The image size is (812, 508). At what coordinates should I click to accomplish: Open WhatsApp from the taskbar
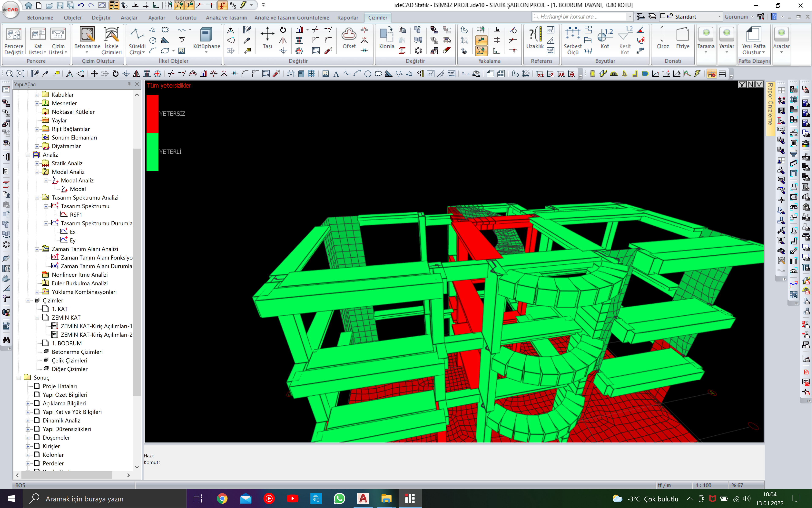click(x=339, y=499)
